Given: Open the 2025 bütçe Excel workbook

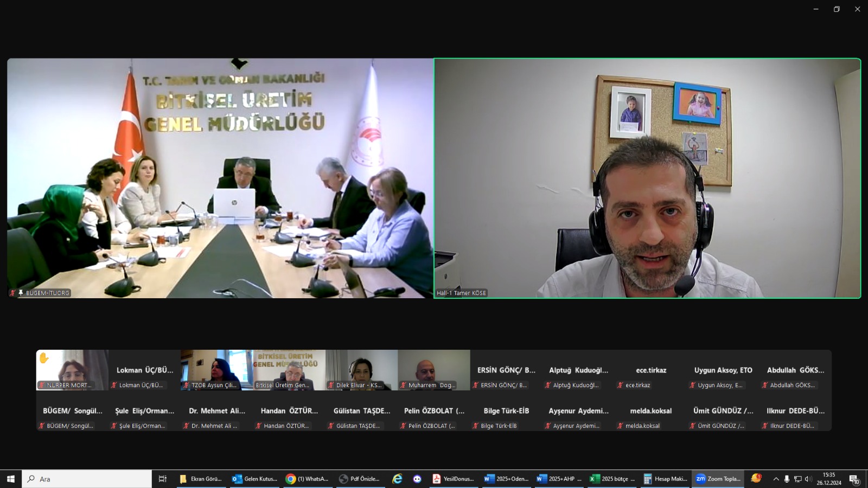Looking at the screenshot, I should pos(612,479).
